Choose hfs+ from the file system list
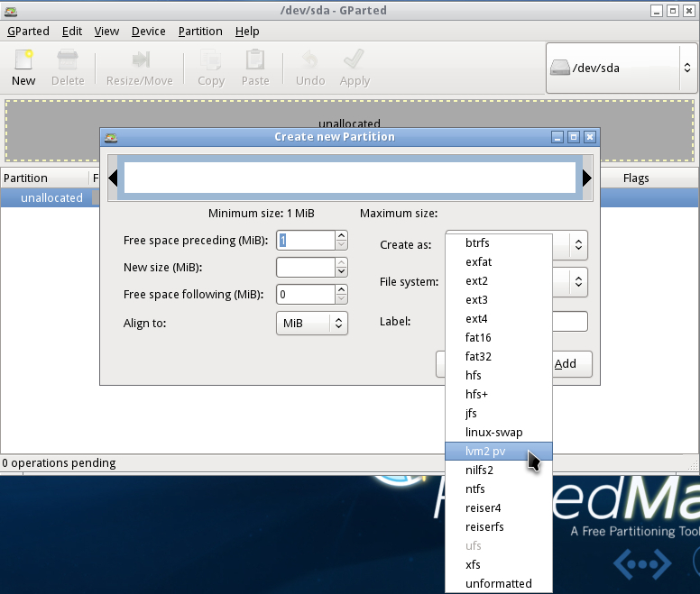 (499, 394)
